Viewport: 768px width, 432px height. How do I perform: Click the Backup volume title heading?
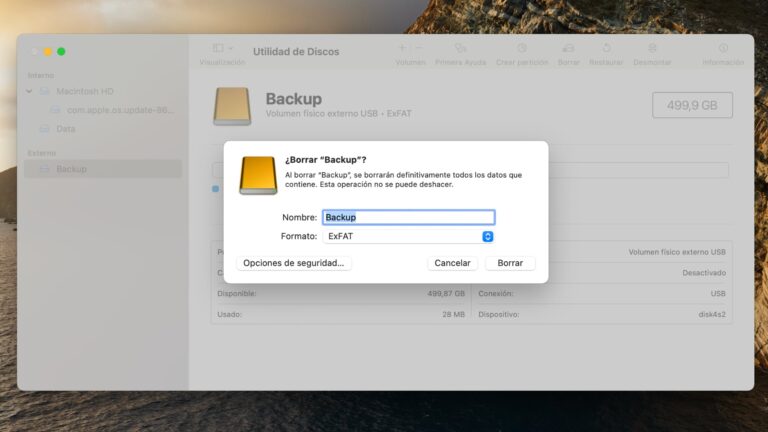tap(294, 99)
